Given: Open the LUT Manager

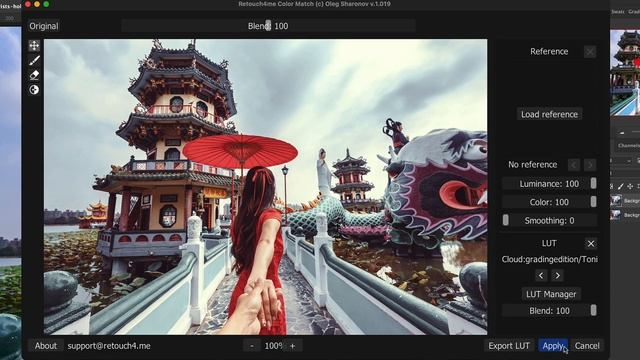Looking at the screenshot, I should tap(551, 294).
